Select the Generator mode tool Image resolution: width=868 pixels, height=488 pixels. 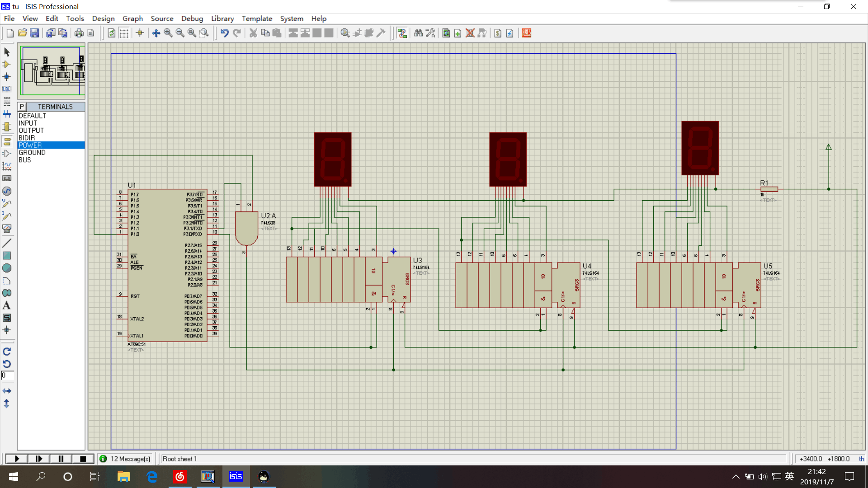pos(7,191)
